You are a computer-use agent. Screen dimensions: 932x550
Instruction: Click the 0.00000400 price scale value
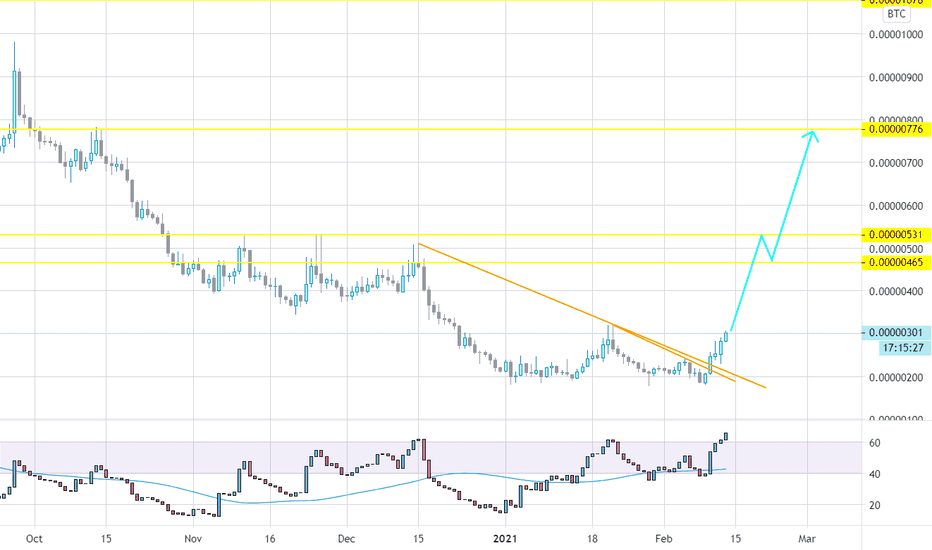coord(896,291)
